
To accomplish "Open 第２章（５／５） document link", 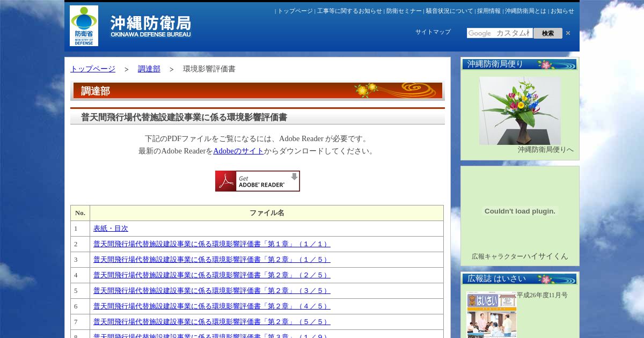I will [212, 322].
